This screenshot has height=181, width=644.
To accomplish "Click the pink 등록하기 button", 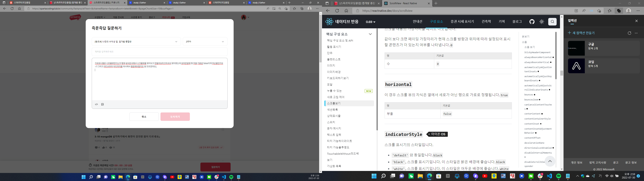I will [175, 117].
